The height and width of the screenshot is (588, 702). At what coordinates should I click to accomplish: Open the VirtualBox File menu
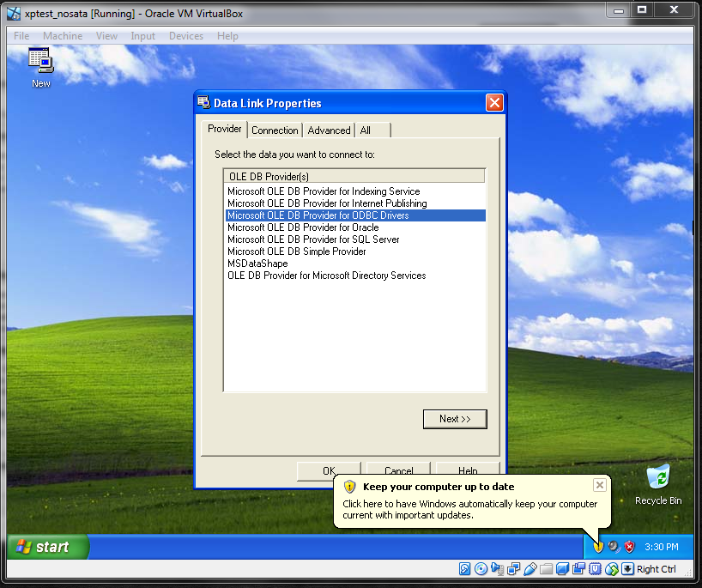[x=21, y=36]
